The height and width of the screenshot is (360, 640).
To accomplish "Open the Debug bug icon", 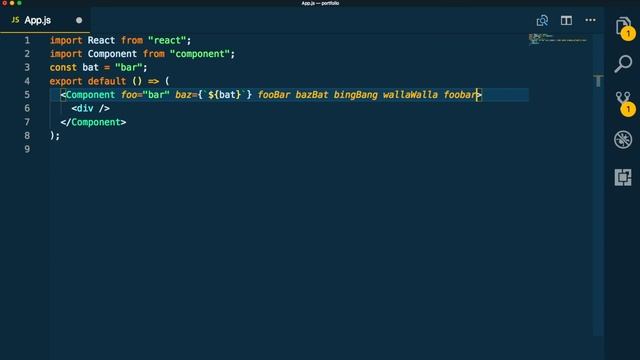I will click(x=623, y=140).
